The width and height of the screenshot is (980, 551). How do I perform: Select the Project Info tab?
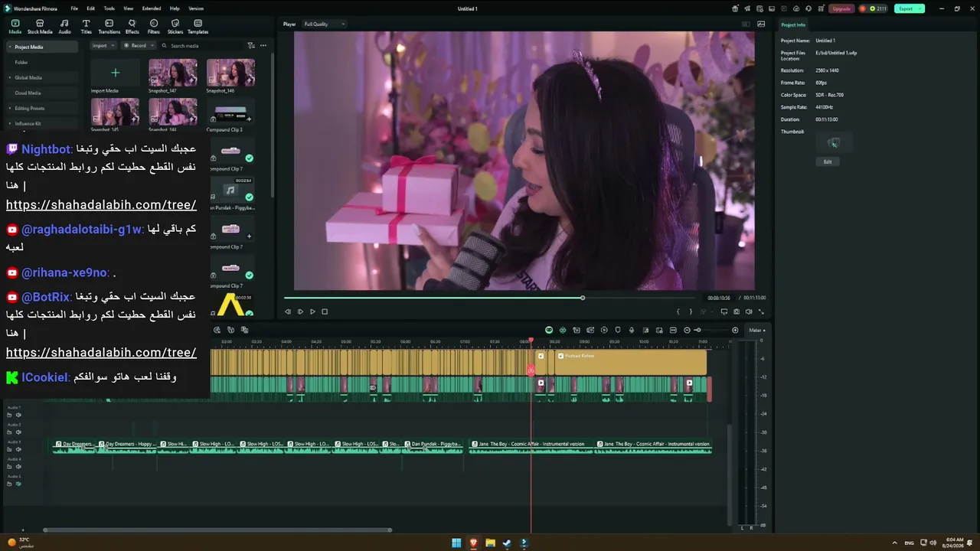click(793, 24)
